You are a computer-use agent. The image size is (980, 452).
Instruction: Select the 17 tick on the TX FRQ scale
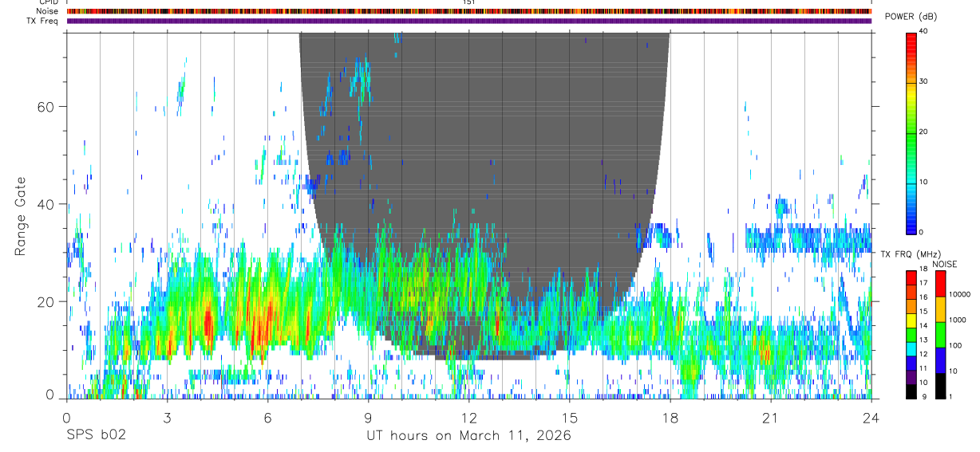pos(924,283)
